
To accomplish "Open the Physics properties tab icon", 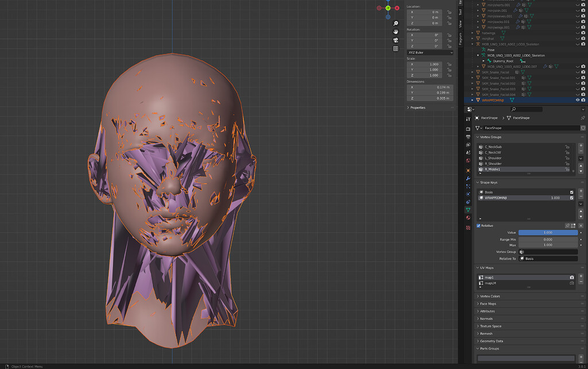I will pos(468,194).
